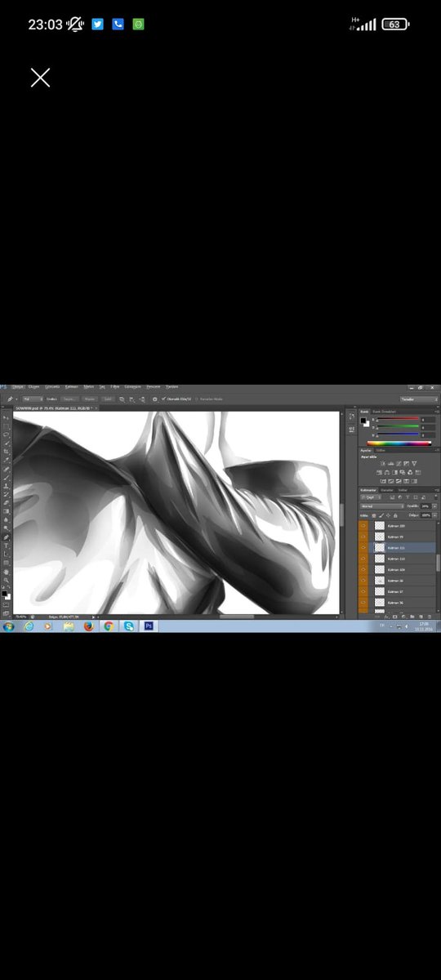Screen dimensions: 441x980
Task: Select the Hand tool
Action: pos(7,572)
